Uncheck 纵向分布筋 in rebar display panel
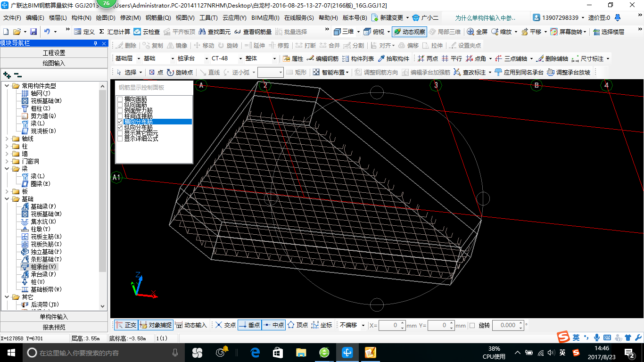This screenshot has height=362, width=644. [120, 127]
